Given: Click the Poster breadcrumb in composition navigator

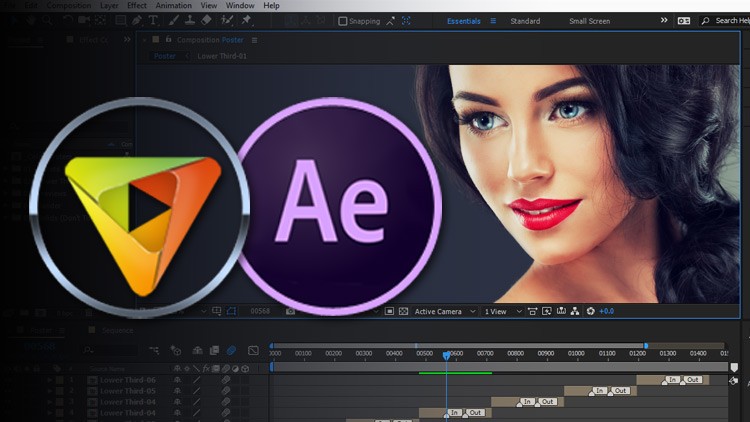Looking at the screenshot, I should [x=165, y=56].
